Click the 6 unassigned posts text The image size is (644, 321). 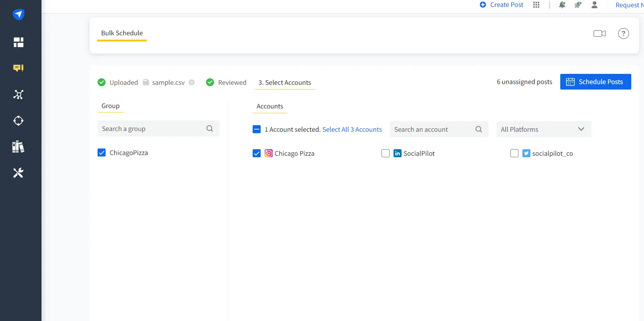(525, 82)
